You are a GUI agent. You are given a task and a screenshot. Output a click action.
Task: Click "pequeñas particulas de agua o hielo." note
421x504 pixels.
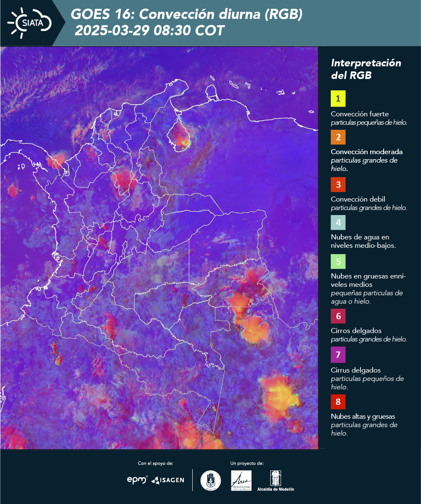(x=367, y=297)
